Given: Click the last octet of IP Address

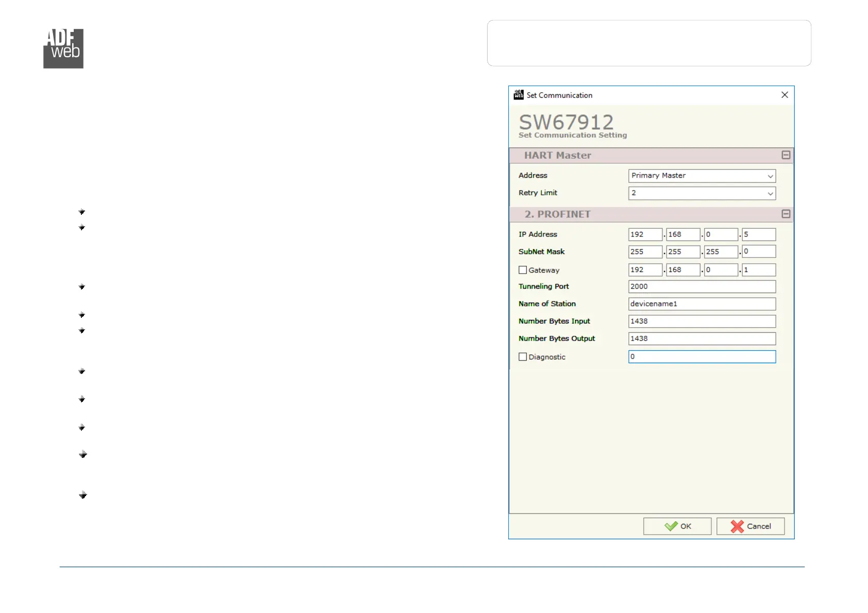Looking at the screenshot, I should click(758, 234).
